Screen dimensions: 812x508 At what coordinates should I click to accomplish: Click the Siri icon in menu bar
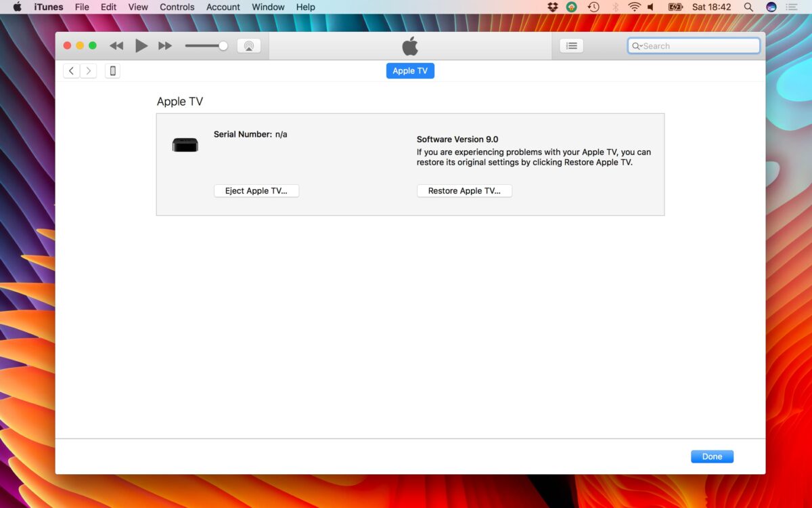coord(771,7)
